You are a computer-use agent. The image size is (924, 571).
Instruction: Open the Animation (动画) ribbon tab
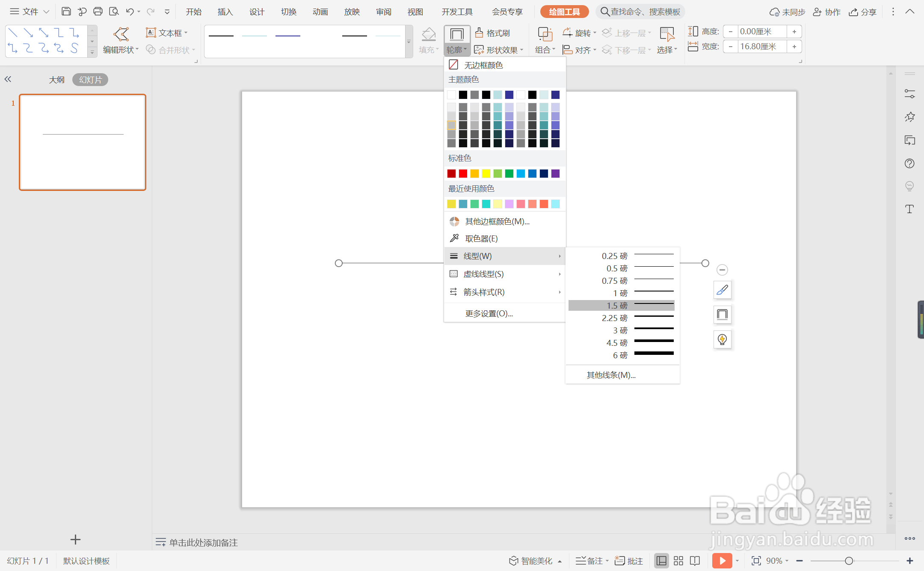click(x=320, y=12)
